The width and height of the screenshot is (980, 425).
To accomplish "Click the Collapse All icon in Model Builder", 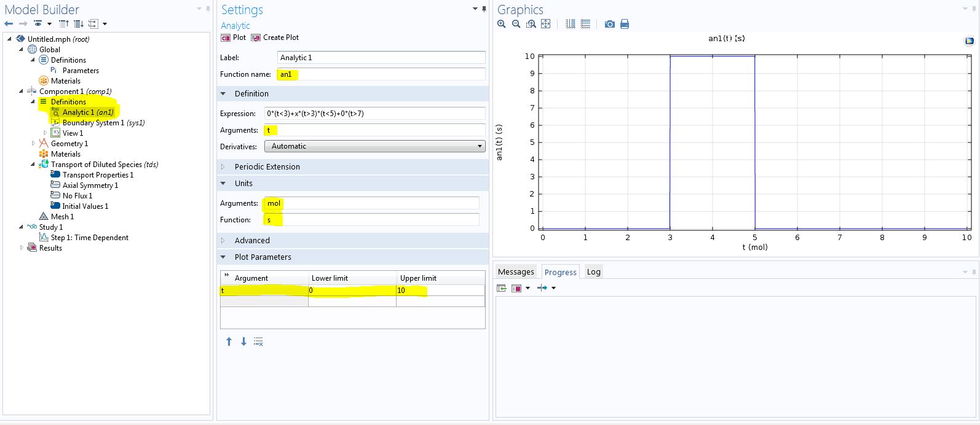I will point(63,24).
